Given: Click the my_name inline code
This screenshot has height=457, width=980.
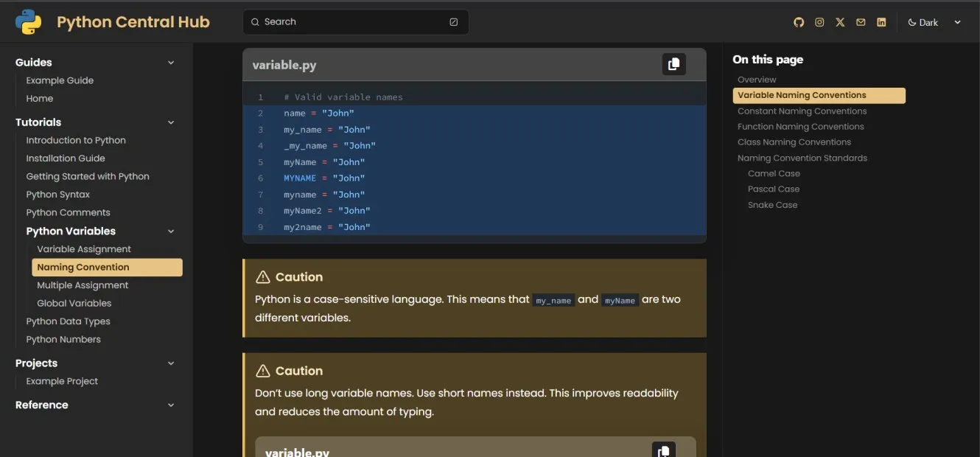Looking at the screenshot, I should point(553,300).
